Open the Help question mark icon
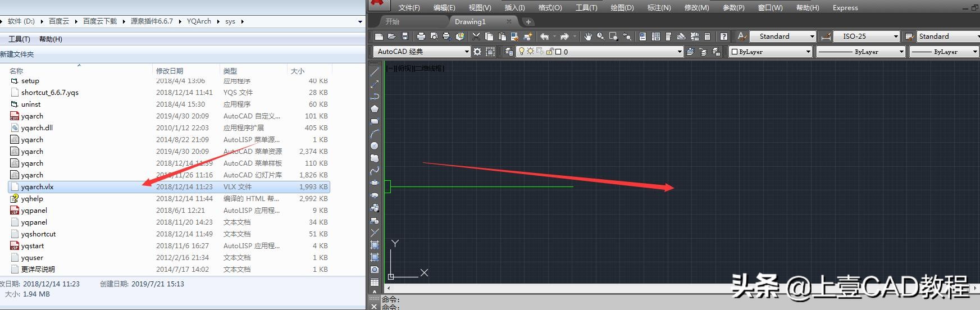The height and width of the screenshot is (310, 980). point(724,37)
